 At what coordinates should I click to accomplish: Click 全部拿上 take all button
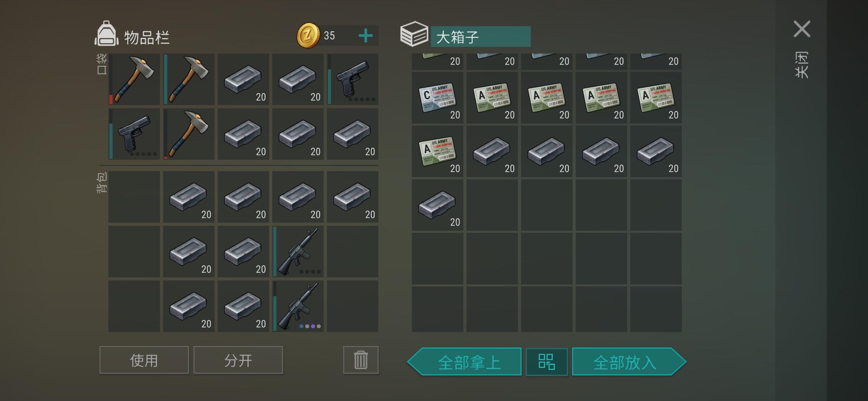[x=464, y=362]
